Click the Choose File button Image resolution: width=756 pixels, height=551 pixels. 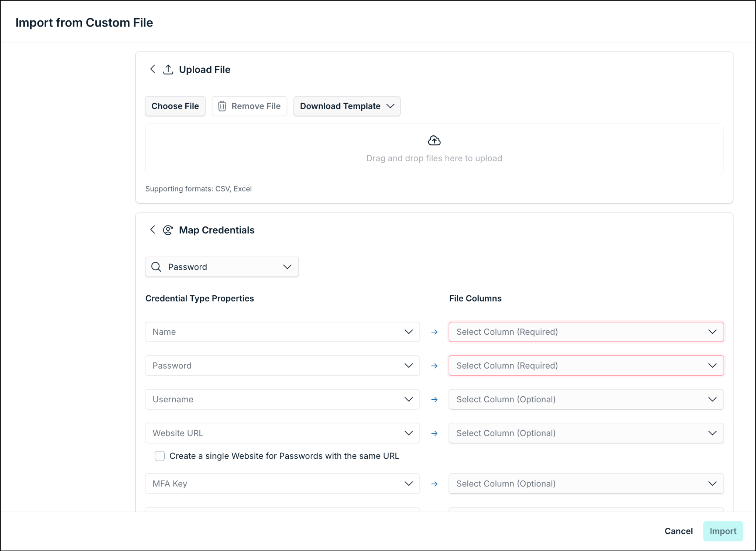click(x=175, y=106)
